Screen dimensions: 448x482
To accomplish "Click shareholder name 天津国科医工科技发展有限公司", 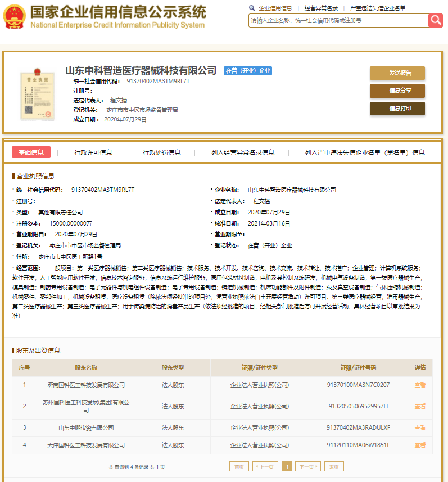I will (86, 445).
